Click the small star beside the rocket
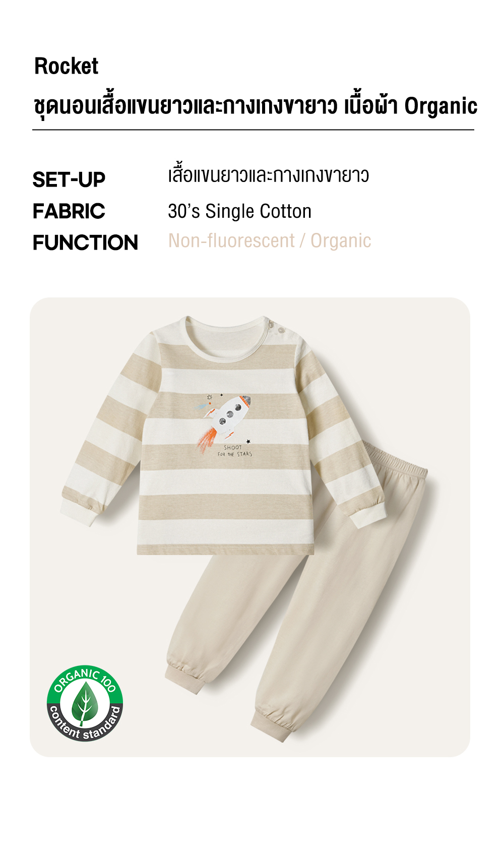The image size is (504, 857). (x=247, y=442)
